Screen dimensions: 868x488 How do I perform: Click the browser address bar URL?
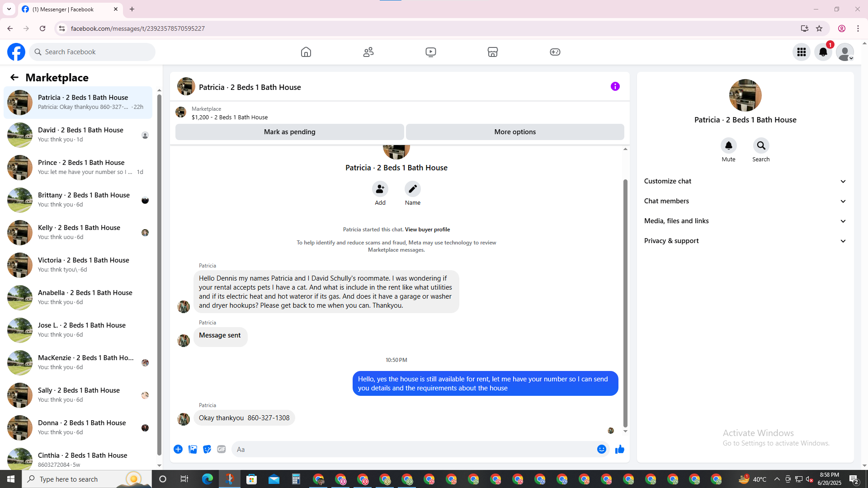coord(138,28)
